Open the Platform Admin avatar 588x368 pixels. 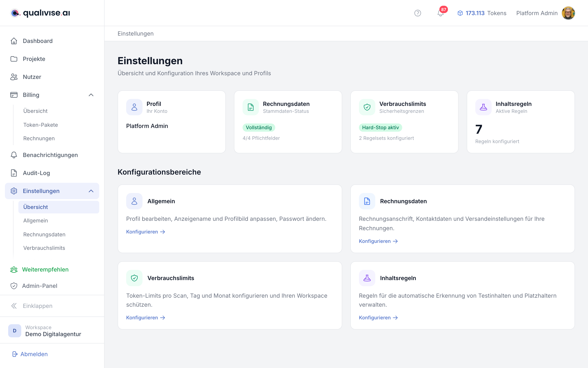coord(568,13)
